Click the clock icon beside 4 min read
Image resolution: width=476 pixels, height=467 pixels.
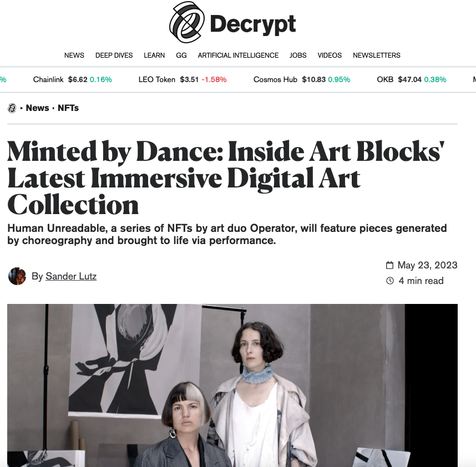coord(390,281)
